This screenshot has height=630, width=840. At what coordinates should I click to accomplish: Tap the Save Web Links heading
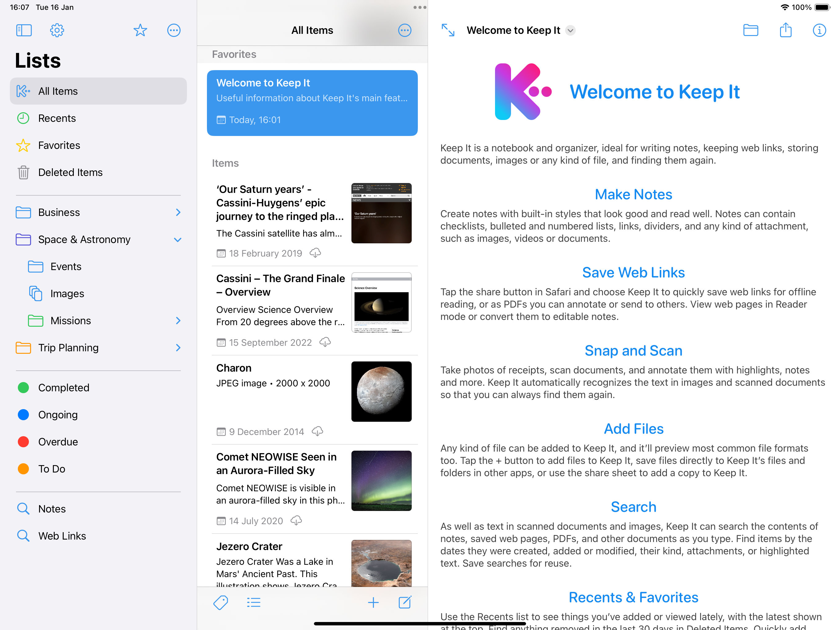click(x=633, y=273)
